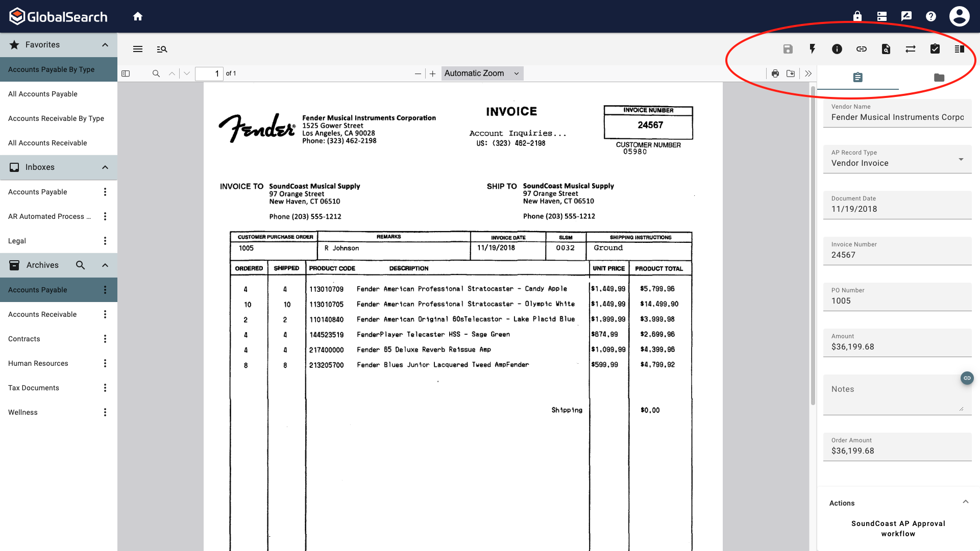Click the GlobalSearch home button
Screen dimensions: 980x551
138,16
